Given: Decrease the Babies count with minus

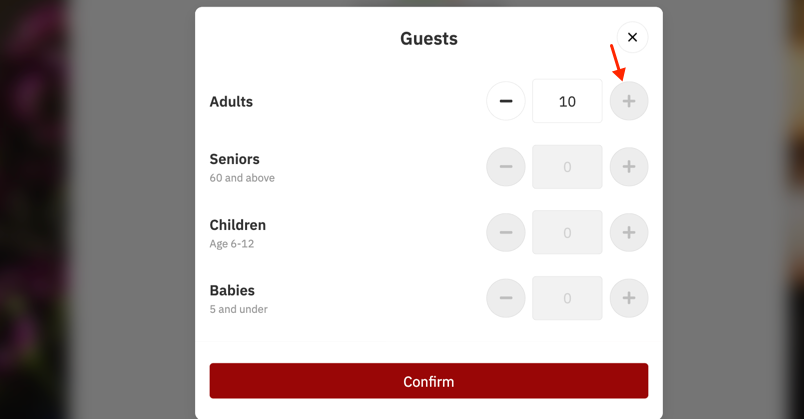Looking at the screenshot, I should pyautogui.click(x=506, y=298).
